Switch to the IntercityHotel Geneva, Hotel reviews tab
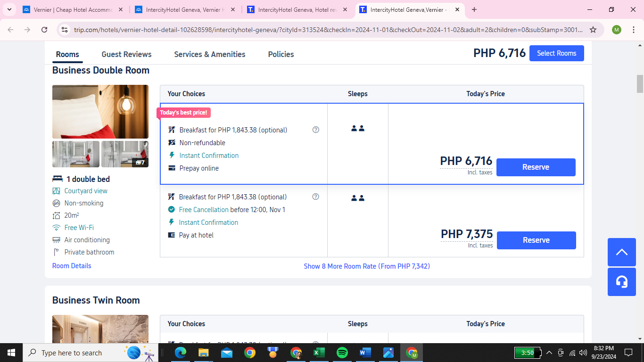Image resolution: width=644 pixels, height=362 pixels. coord(297,9)
